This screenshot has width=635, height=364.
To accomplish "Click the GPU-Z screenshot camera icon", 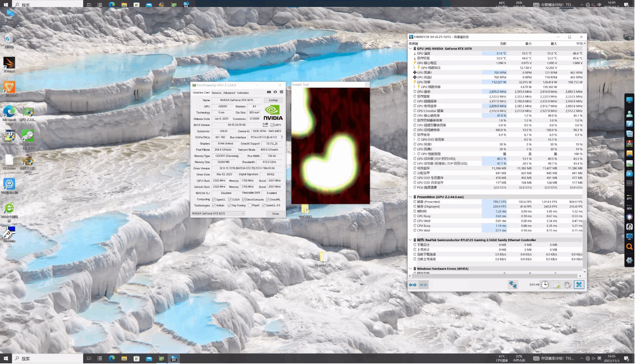I will click(269, 92).
